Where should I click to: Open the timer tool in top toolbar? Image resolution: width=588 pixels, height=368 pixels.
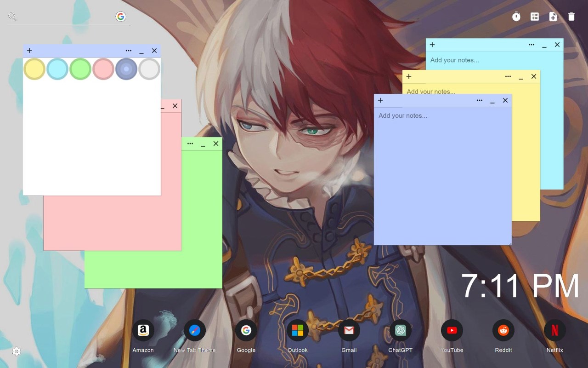516,17
